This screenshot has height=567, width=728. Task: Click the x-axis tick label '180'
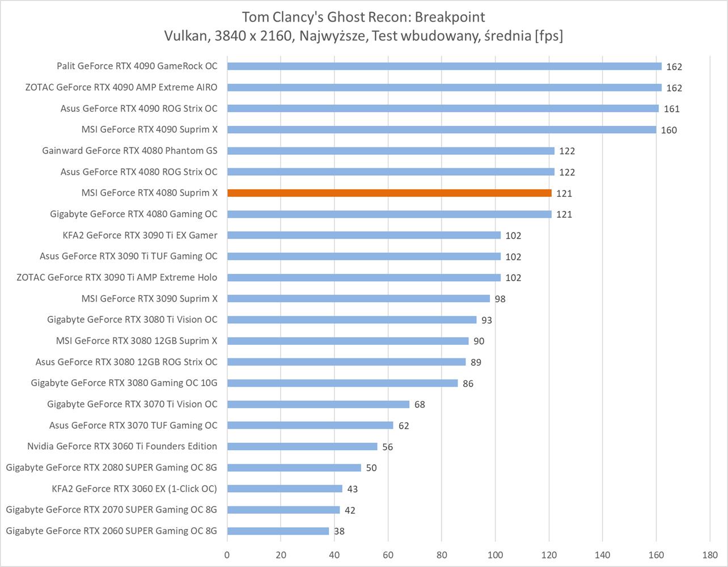pyautogui.click(x=710, y=555)
